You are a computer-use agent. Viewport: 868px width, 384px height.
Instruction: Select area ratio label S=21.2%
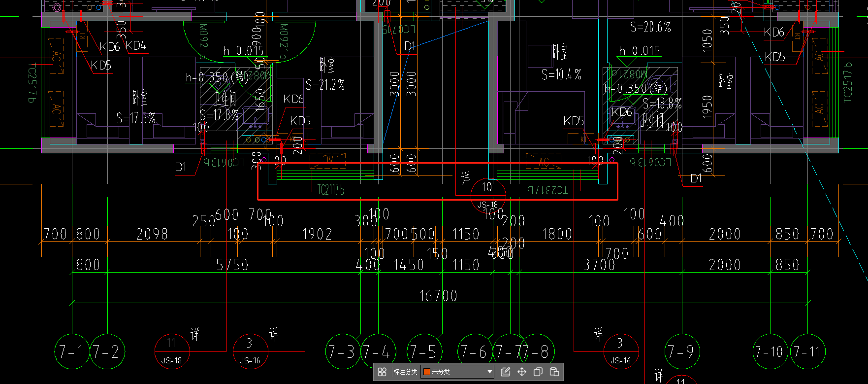coord(325,85)
